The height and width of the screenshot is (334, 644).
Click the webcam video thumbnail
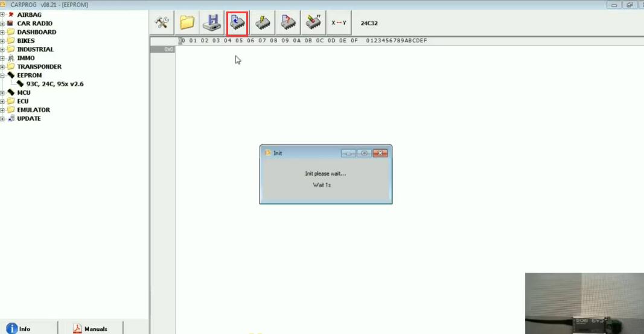[584, 304]
